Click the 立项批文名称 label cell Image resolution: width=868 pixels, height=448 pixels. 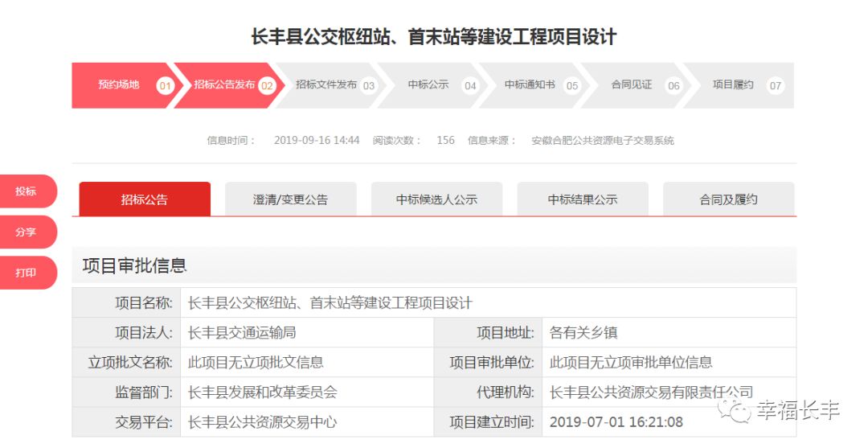tap(126, 363)
